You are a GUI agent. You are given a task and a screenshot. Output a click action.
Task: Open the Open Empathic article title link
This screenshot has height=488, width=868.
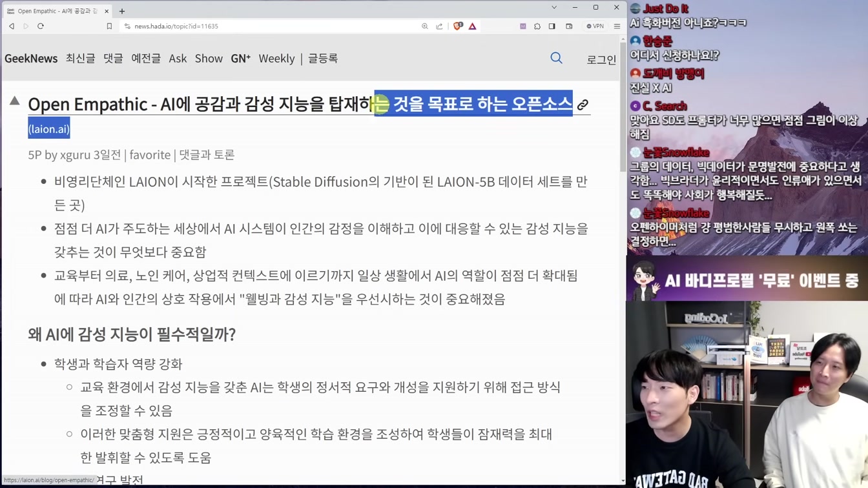coord(300,104)
